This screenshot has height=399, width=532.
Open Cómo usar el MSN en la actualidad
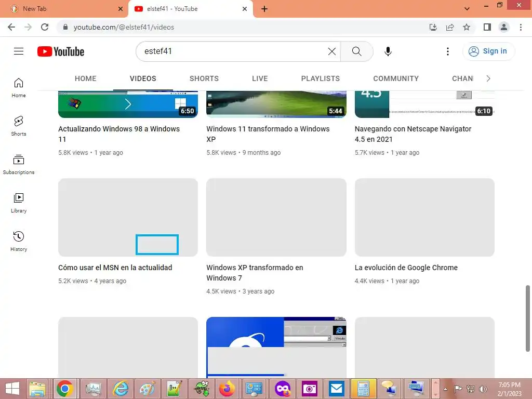[x=115, y=268]
